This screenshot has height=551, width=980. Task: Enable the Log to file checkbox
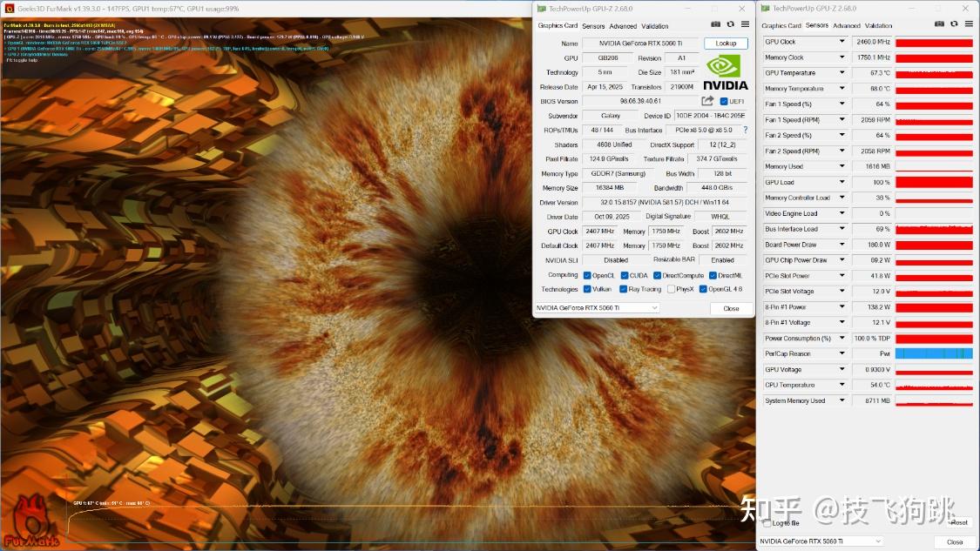767,523
